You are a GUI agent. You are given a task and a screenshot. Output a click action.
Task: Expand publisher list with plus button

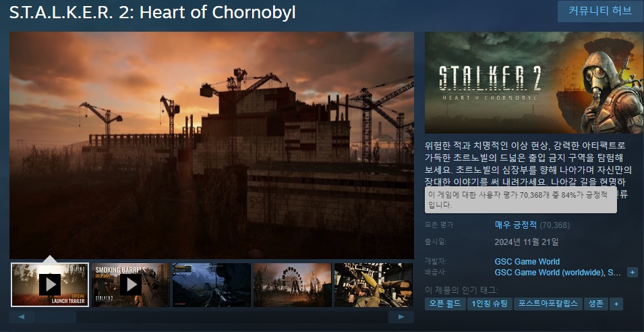pyautogui.click(x=633, y=273)
